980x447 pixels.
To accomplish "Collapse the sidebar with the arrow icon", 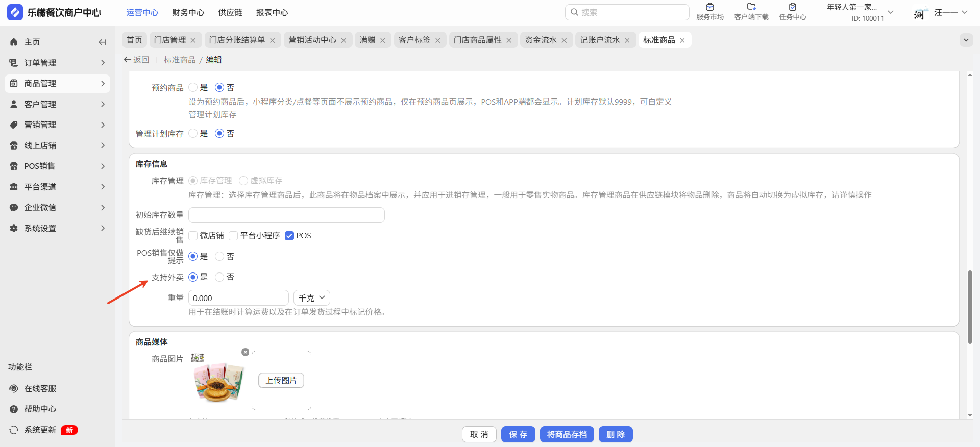I will tap(102, 42).
